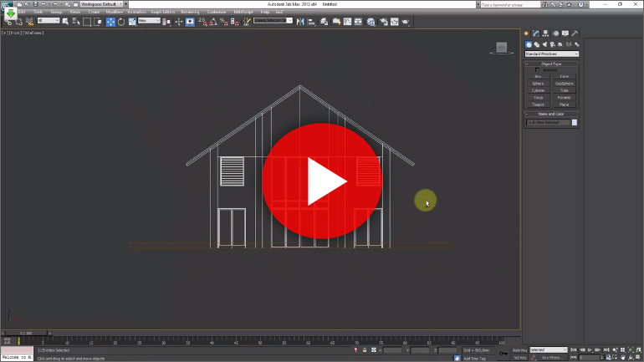
Task: Click the Sphere primitive button
Action: 538,84
